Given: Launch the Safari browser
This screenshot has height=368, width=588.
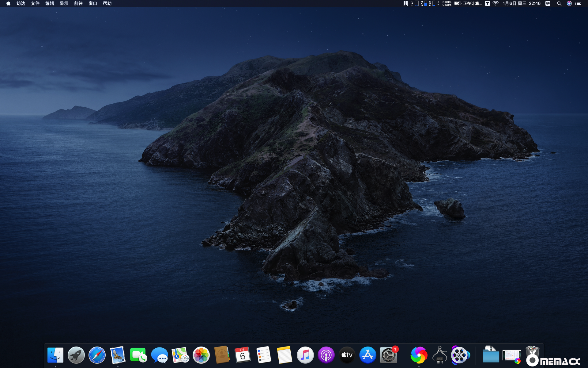Looking at the screenshot, I should click(x=97, y=355).
